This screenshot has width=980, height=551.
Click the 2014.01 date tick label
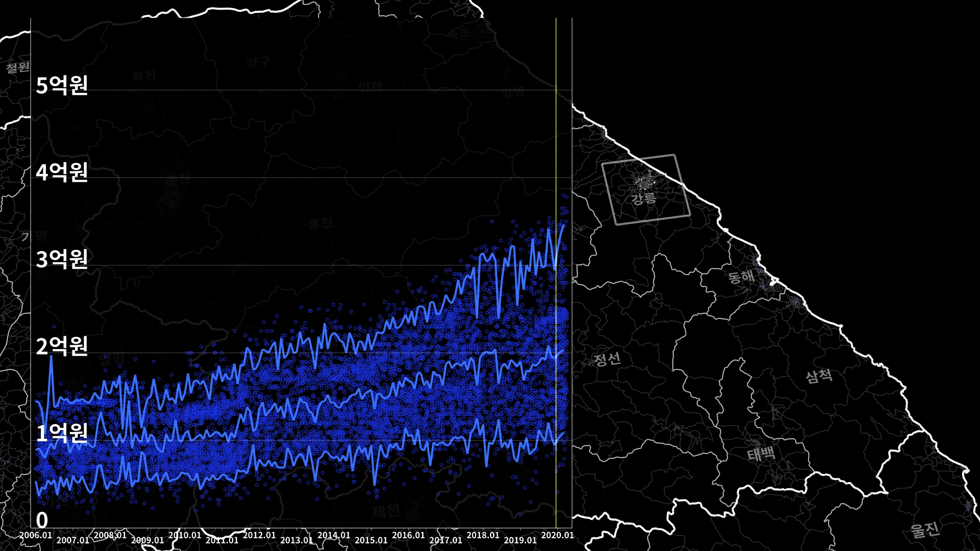(x=334, y=535)
